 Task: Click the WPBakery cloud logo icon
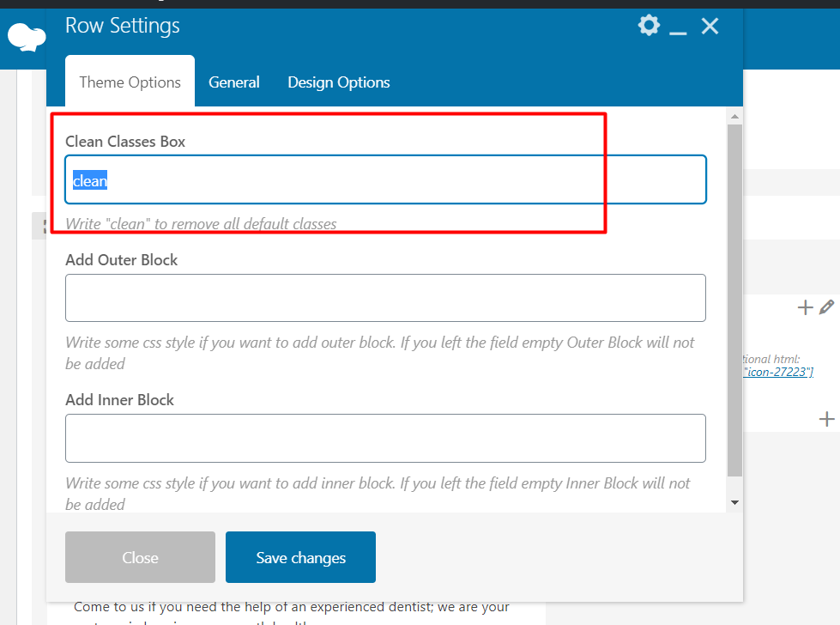[x=26, y=37]
